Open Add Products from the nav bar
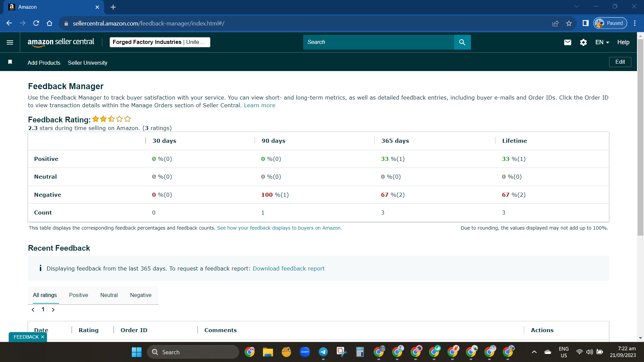The height and width of the screenshot is (362, 644). click(x=44, y=63)
